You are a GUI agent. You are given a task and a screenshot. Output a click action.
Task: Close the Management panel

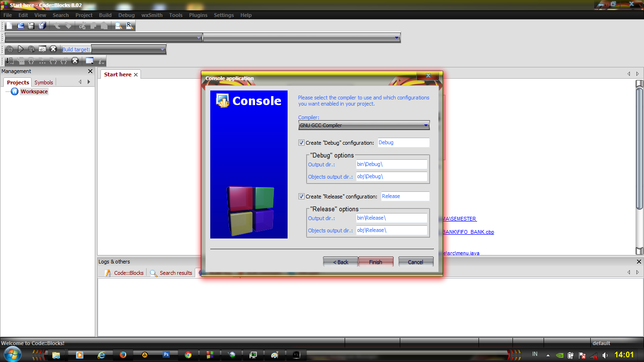(x=91, y=71)
